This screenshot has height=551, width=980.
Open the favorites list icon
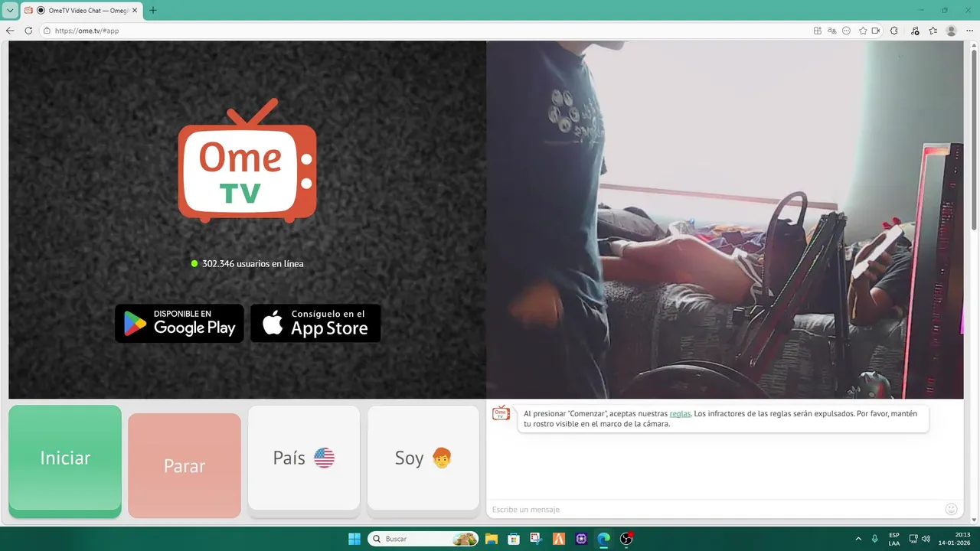(x=933, y=31)
